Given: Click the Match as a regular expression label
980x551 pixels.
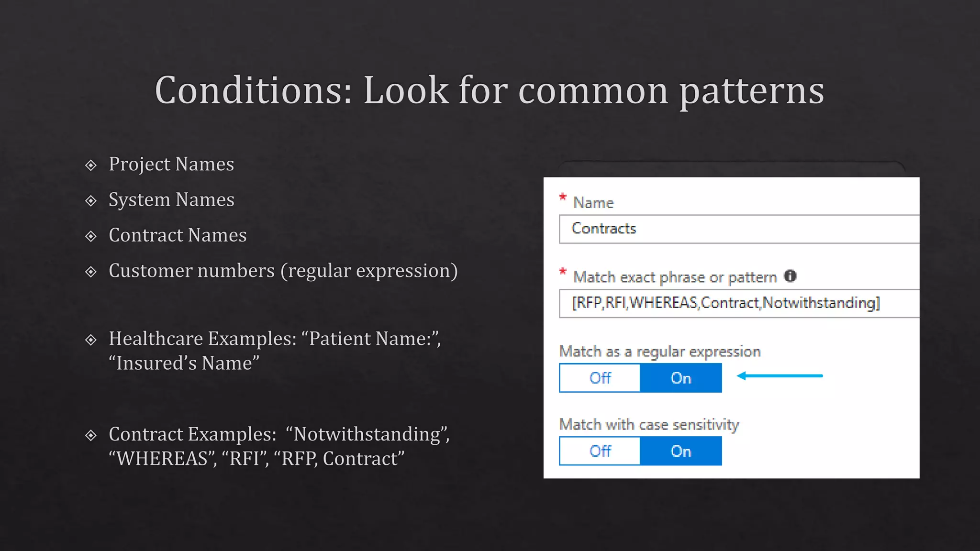Looking at the screenshot, I should [660, 352].
